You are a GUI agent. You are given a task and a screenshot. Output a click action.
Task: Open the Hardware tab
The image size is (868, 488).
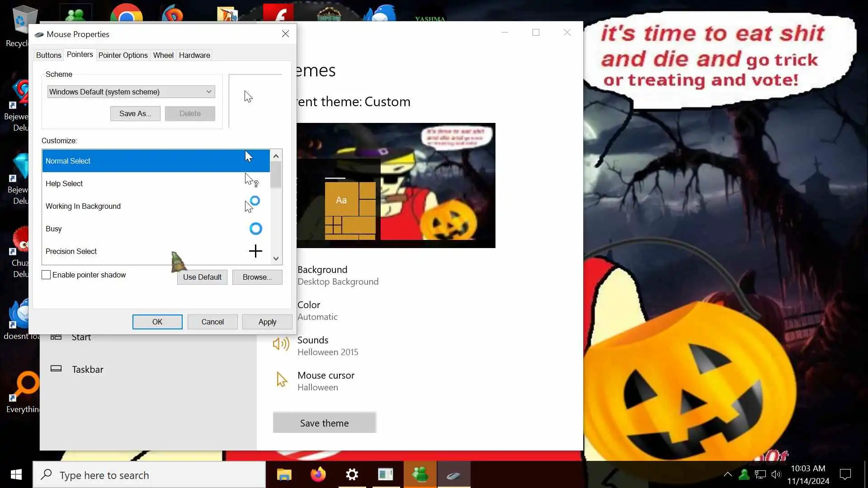(x=194, y=55)
